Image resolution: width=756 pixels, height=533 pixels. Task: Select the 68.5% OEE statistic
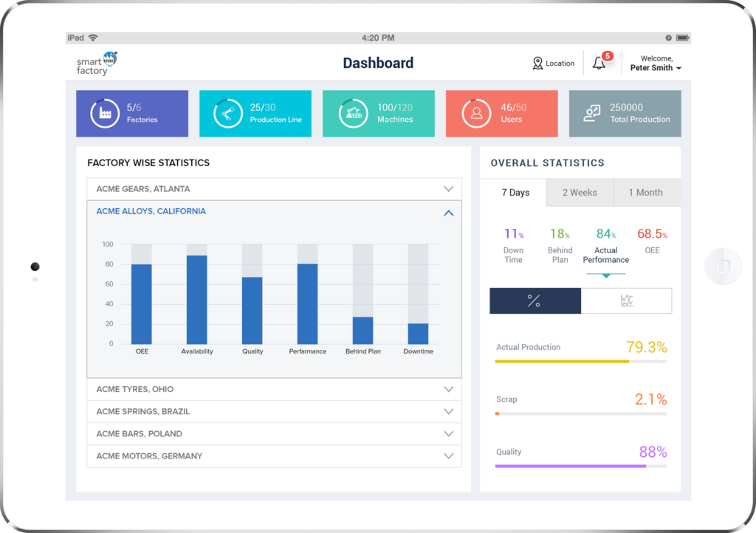click(653, 240)
